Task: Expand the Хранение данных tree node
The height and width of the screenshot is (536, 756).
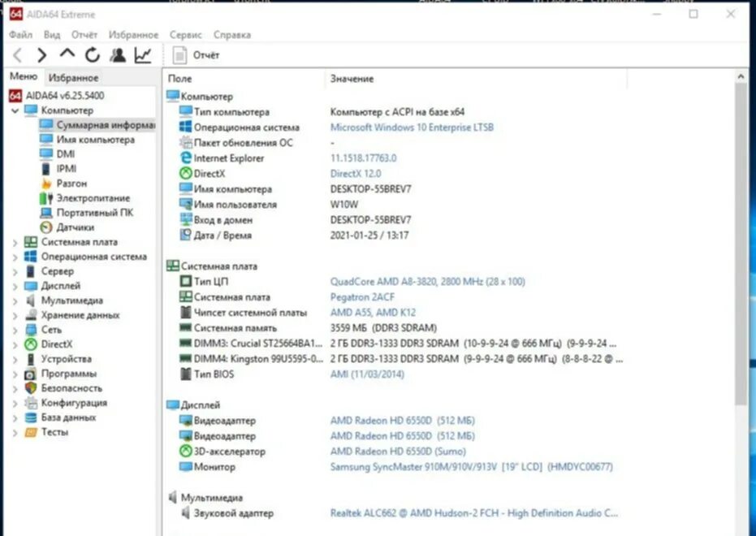Action: 15,315
